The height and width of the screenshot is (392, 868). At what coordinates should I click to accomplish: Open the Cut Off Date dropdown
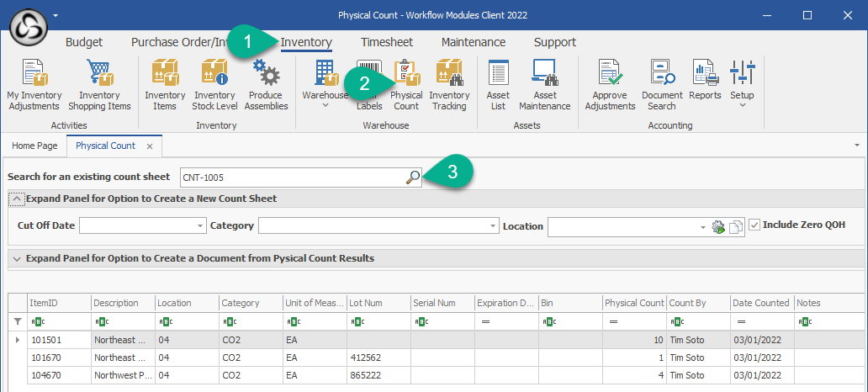tap(199, 226)
